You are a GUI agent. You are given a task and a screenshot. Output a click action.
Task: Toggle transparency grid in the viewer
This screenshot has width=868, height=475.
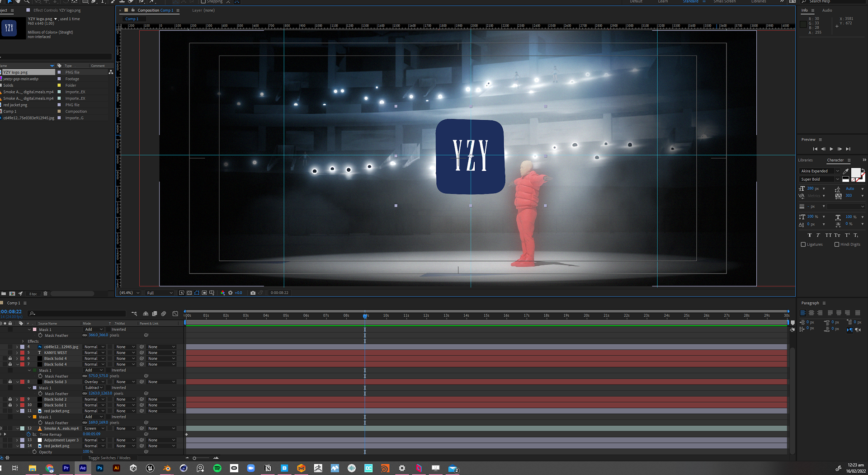pos(189,293)
